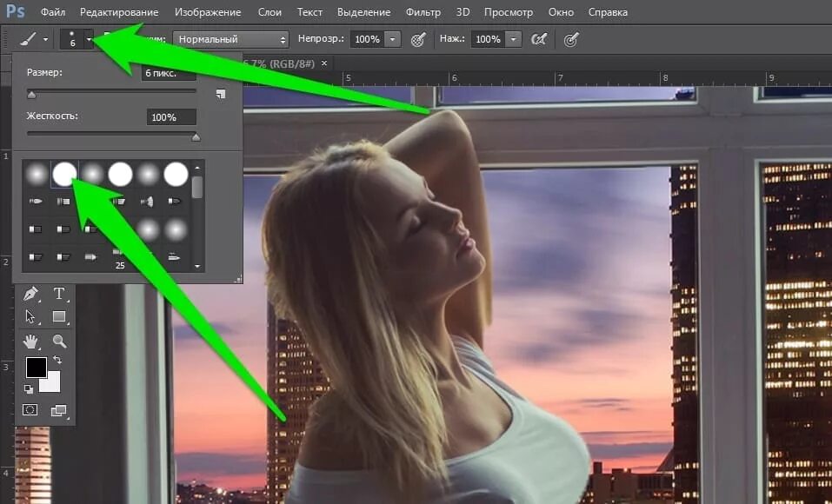Select the Path Selection tool
Screen dimensions: 832x504
pyautogui.click(x=30, y=316)
